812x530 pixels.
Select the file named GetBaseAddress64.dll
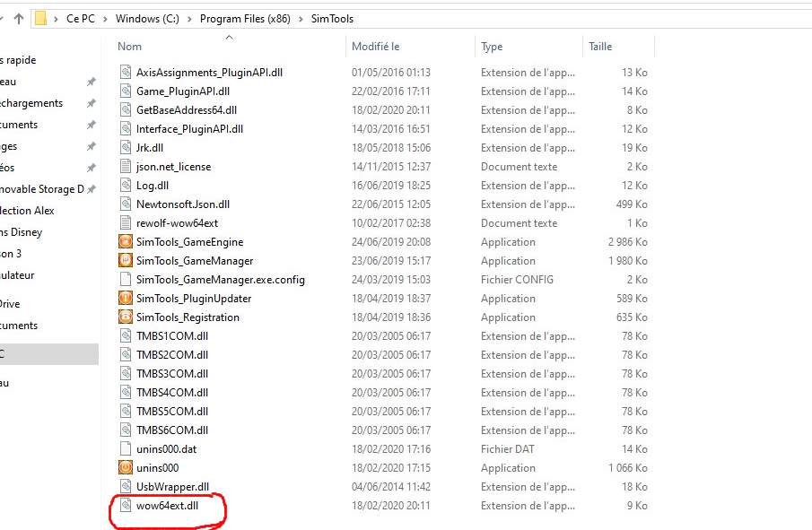coord(187,109)
